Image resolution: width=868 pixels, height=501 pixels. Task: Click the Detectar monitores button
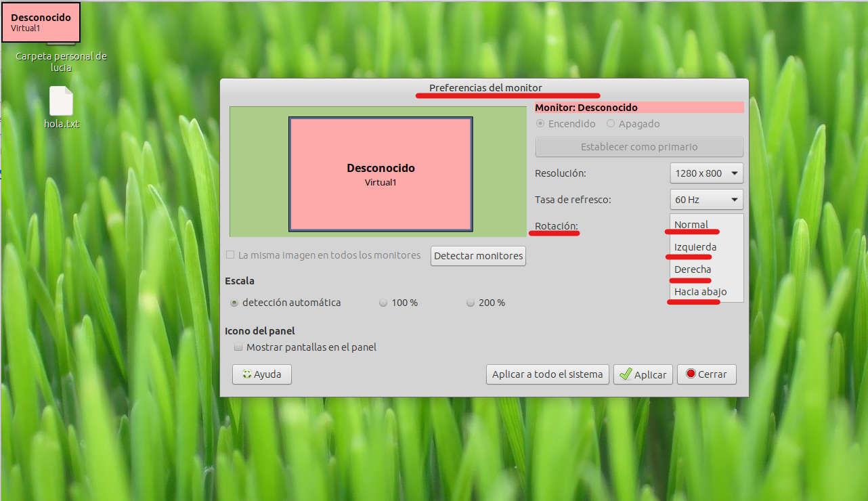tap(478, 256)
